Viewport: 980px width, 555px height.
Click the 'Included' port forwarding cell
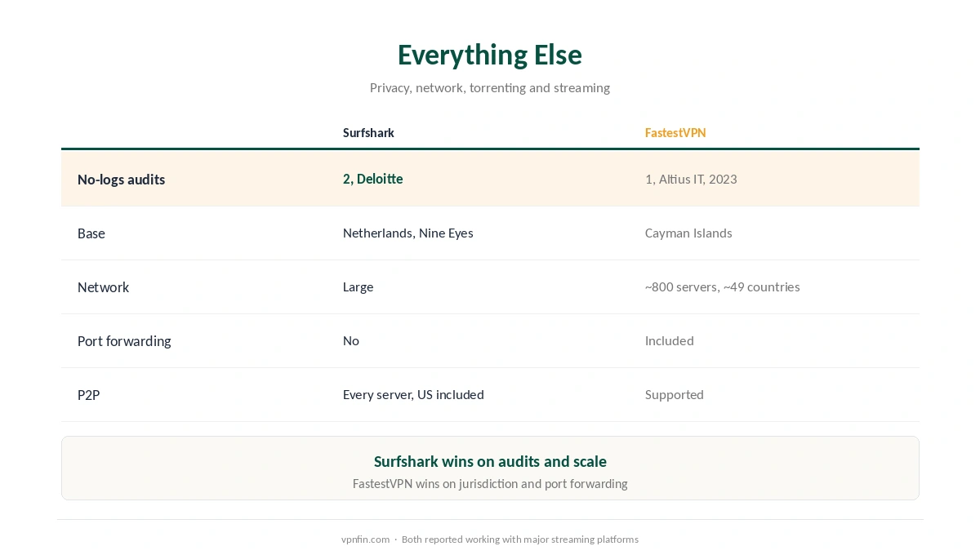click(669, 340)
